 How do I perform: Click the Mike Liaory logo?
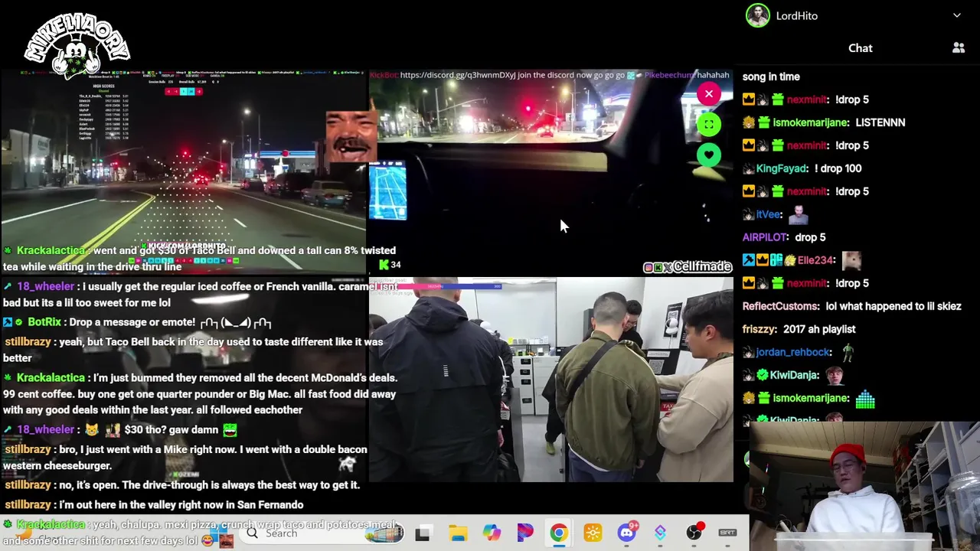[x=77, y=46]
